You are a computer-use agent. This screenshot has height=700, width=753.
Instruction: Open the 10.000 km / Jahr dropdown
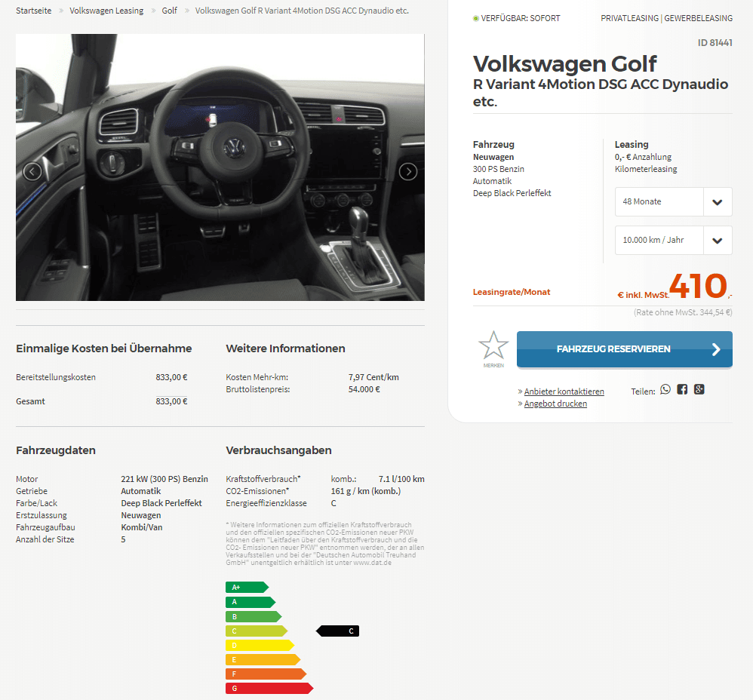click(x=673, y=240)
